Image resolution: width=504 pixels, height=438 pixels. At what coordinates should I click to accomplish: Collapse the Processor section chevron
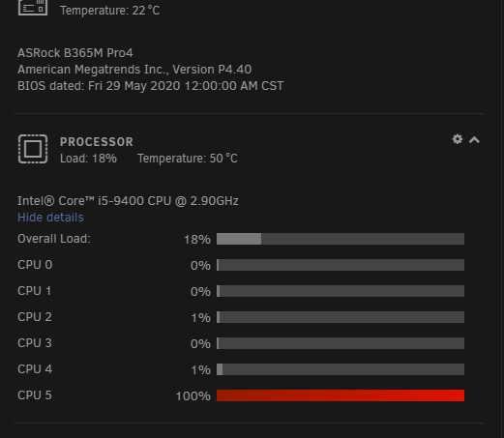click(x=474, y=140)
